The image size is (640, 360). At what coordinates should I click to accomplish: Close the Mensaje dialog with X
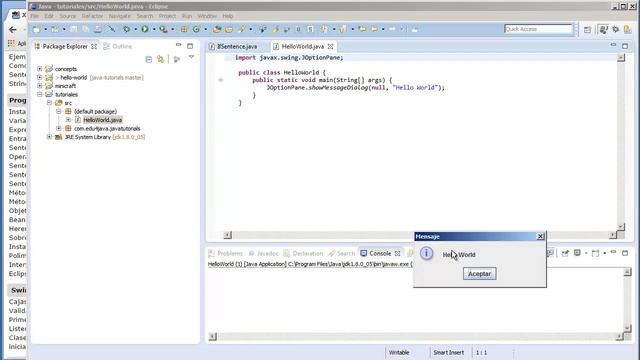coord(540,236)
